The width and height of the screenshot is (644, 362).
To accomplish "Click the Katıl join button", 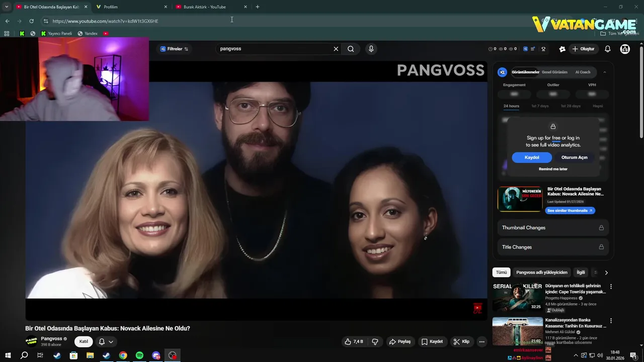I will click(84, 341).
